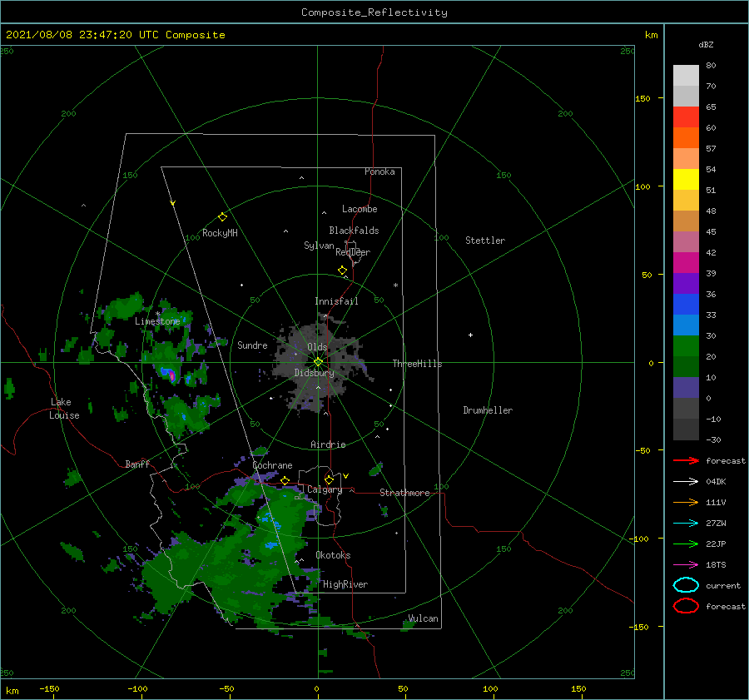This screenshot has width=749, height=700.
Task: Click the green 20 dBZ color swatch
Action: pos(686,346)
